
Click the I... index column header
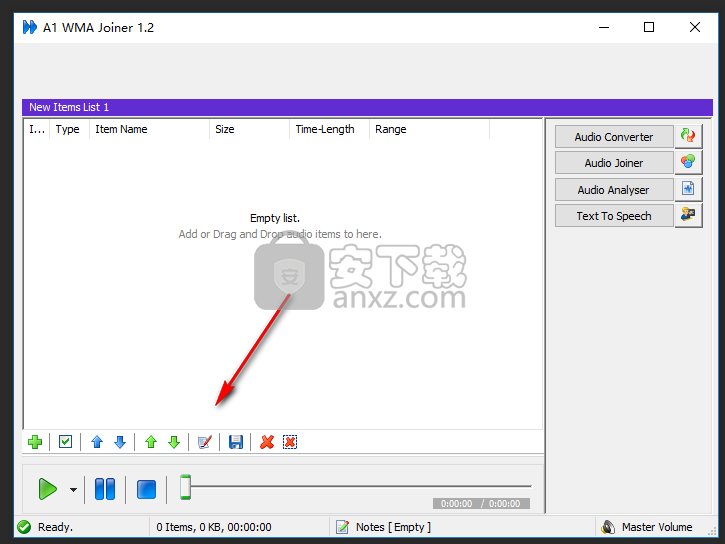coord(37,129)
